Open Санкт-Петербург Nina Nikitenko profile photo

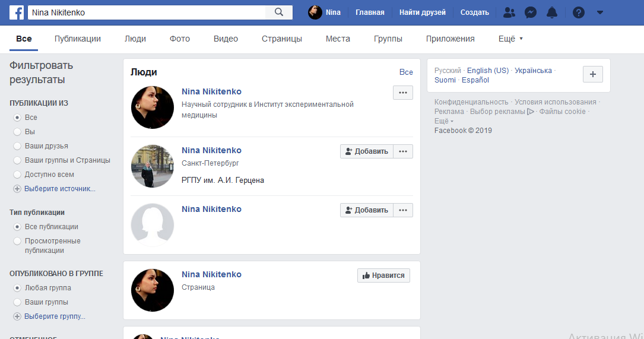(x=153, y=166)
